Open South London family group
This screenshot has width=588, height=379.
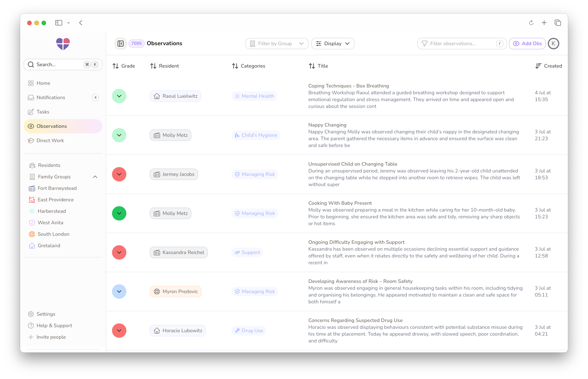pos(49,234)
